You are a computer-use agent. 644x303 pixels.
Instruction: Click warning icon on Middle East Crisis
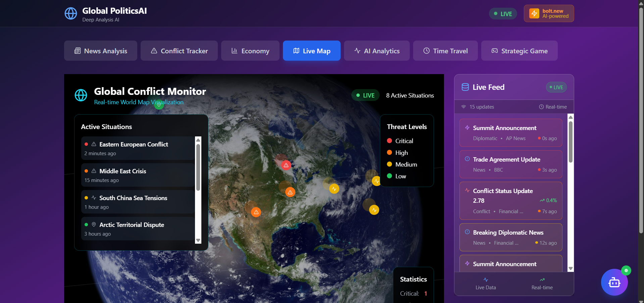94,171
